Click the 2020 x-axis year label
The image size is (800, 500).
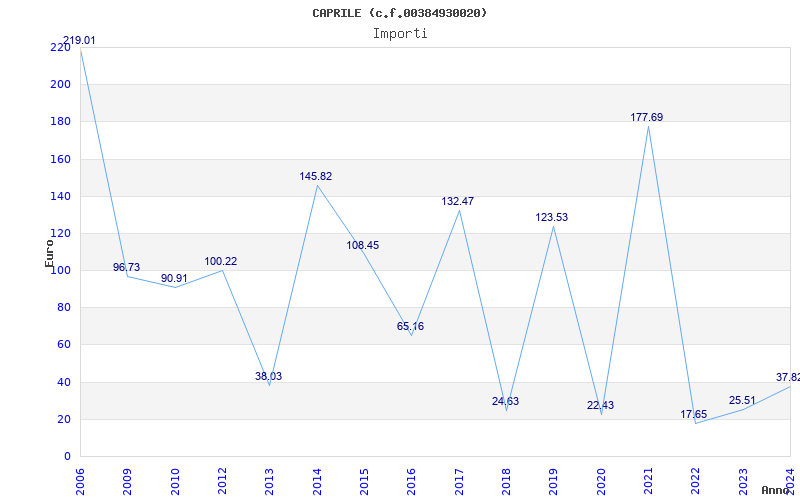(x=601, y=482)
